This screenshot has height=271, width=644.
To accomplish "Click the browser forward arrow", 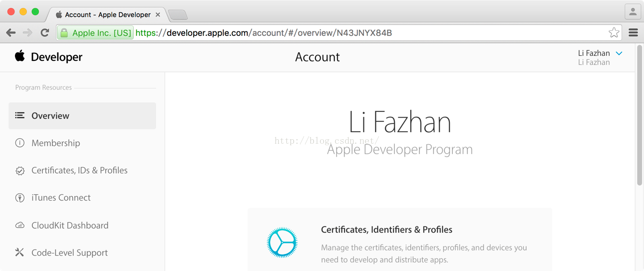I will pos(28,33).
